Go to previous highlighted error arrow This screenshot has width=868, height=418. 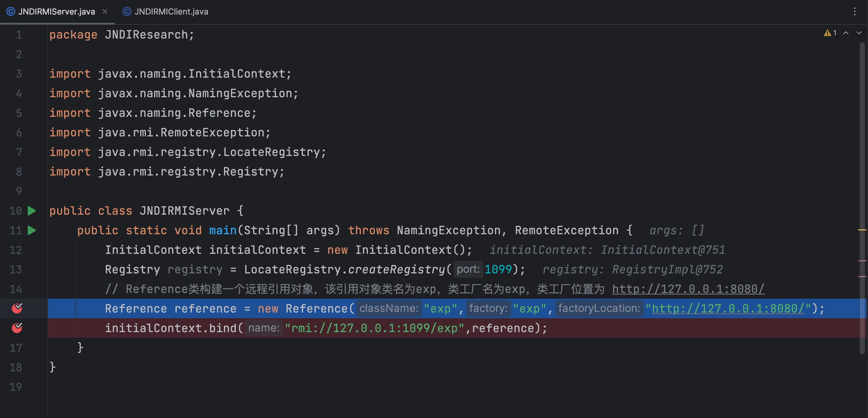click(x=846, y=33)
